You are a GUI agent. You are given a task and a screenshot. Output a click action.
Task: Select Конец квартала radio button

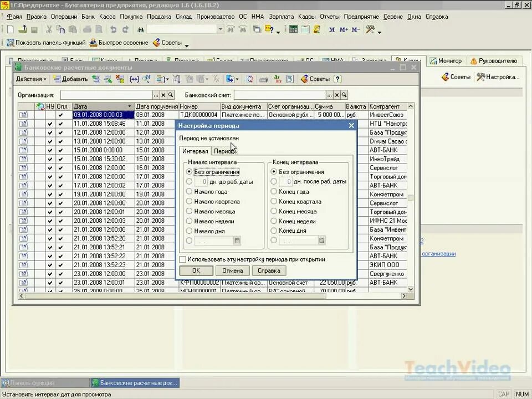coord(274,202)
